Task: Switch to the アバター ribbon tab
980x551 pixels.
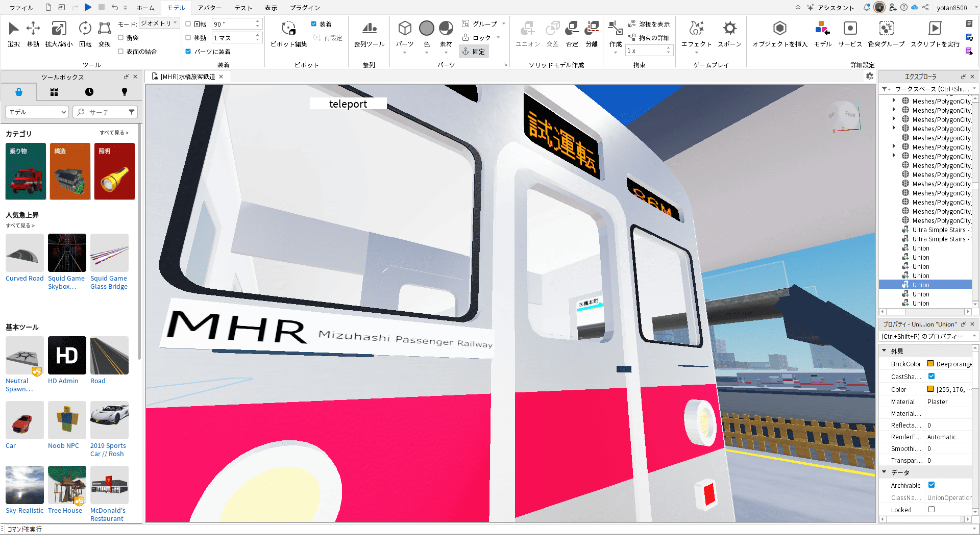Action: [x=210, y=8]
